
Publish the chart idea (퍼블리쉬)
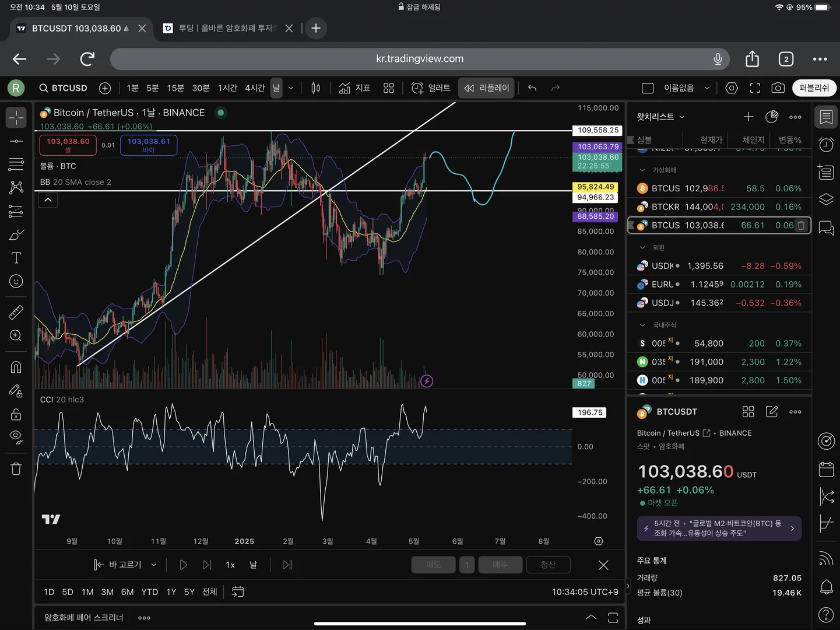point(814,88)
